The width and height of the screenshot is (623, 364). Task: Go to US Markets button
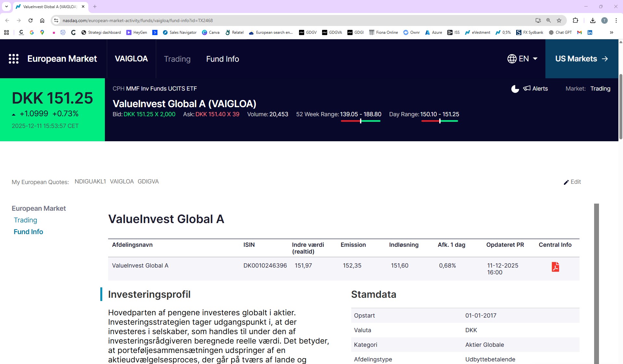[581, 59]
